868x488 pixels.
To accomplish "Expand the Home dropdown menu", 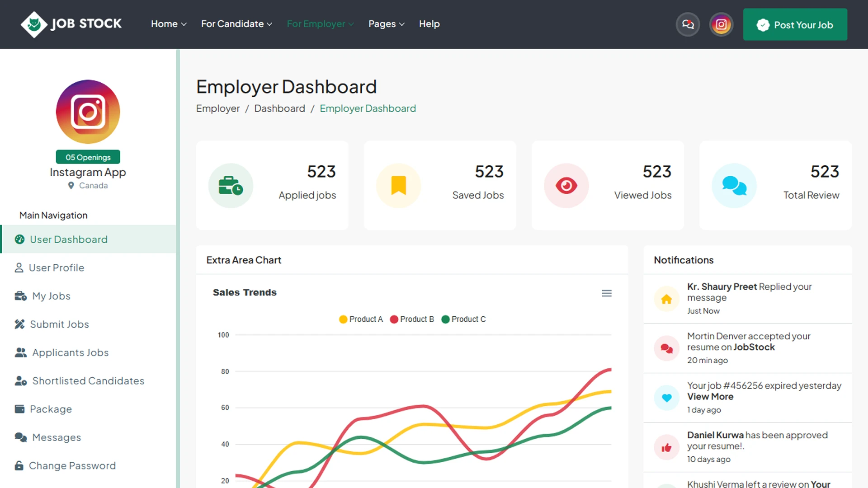I will 169,24.
